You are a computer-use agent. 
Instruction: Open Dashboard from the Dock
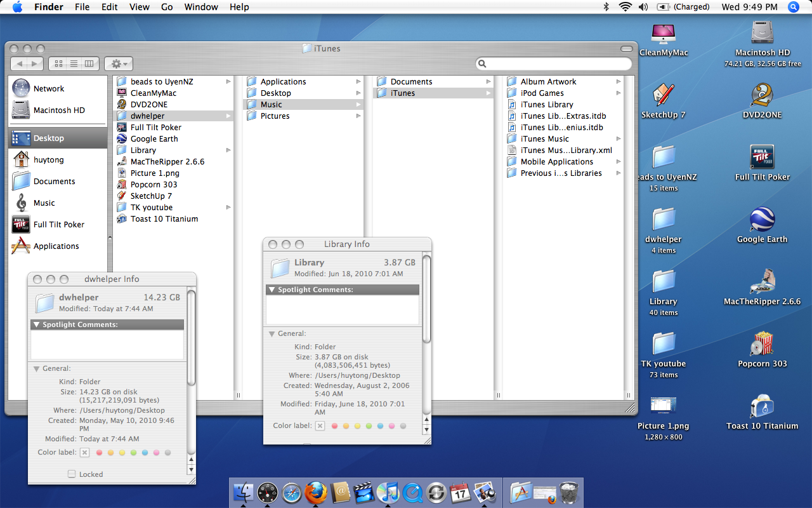coord(268,493)
